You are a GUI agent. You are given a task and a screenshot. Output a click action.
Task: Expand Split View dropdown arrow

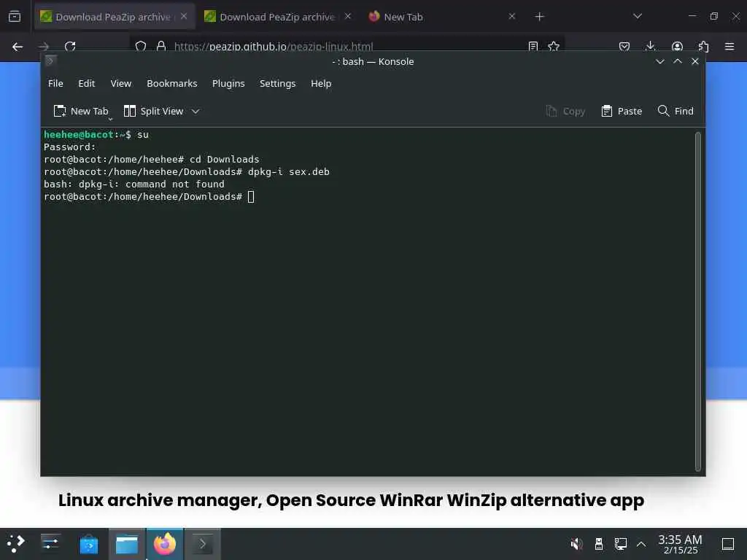pyautogui.click(x=196, y=111)
